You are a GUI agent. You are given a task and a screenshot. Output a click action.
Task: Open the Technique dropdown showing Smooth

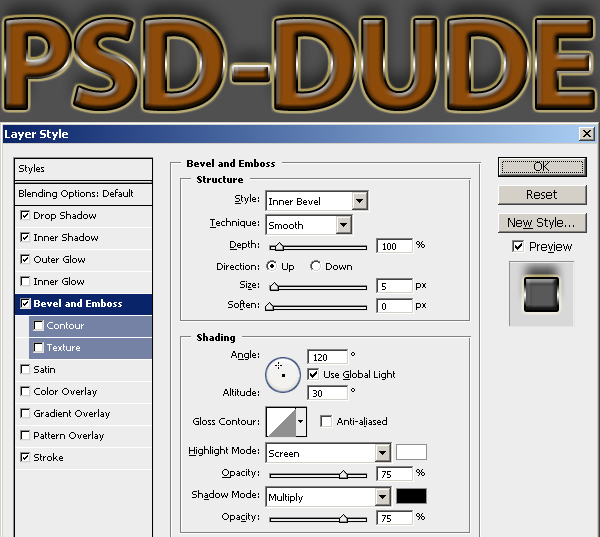point(309,225)
